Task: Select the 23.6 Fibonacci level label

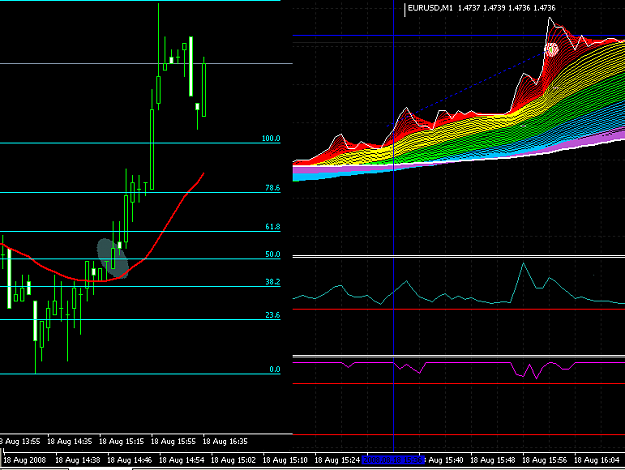Action: pos(273,315)
